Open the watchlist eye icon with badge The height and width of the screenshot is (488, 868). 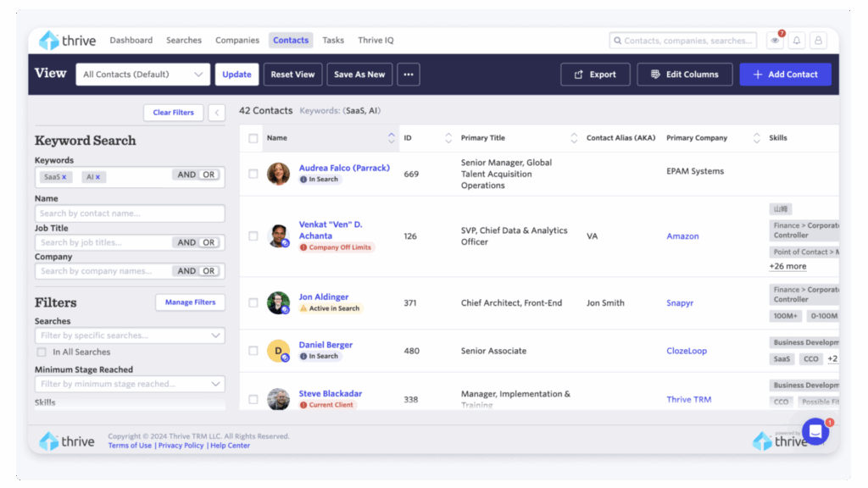pyautogui.click(x=775, y=41)
